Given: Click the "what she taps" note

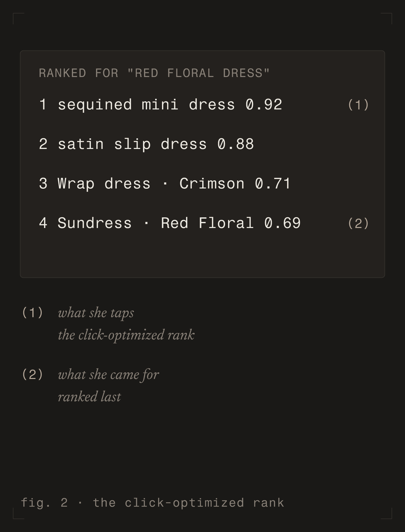Looking at the screenshot, I should tap(96, 313).
